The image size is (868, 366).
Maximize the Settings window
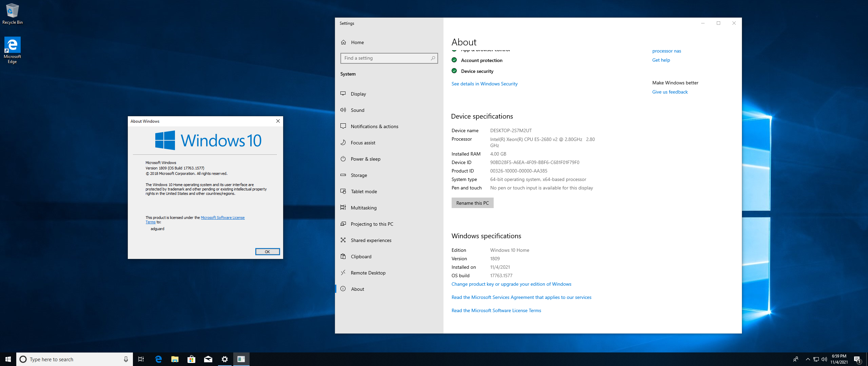coord(718,23)
